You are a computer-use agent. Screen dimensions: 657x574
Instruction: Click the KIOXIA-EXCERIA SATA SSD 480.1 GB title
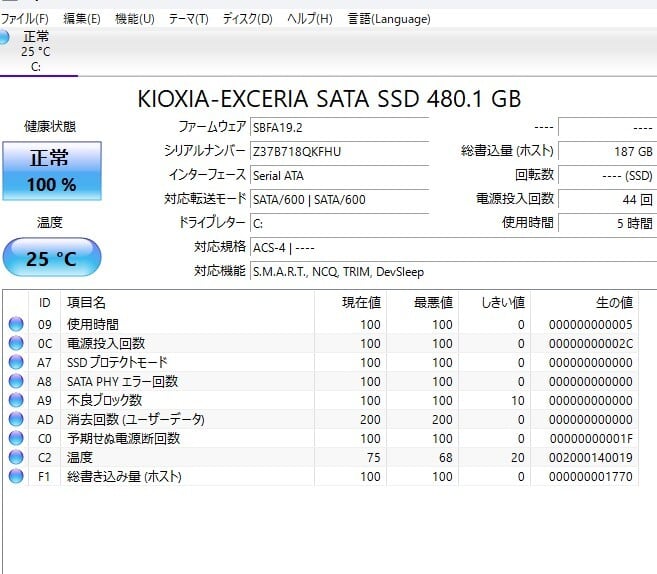coord(329,99)
